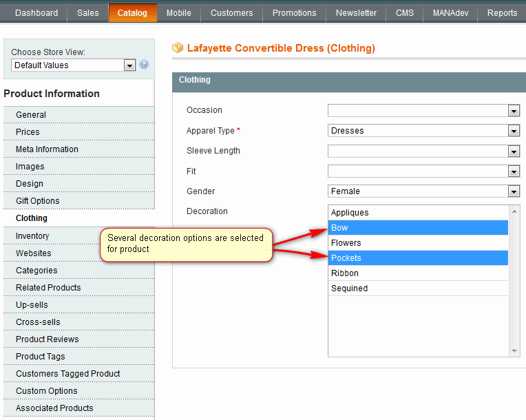Expand the Sleeve Length dropdown
526x420 pixels.
[423, 151]
